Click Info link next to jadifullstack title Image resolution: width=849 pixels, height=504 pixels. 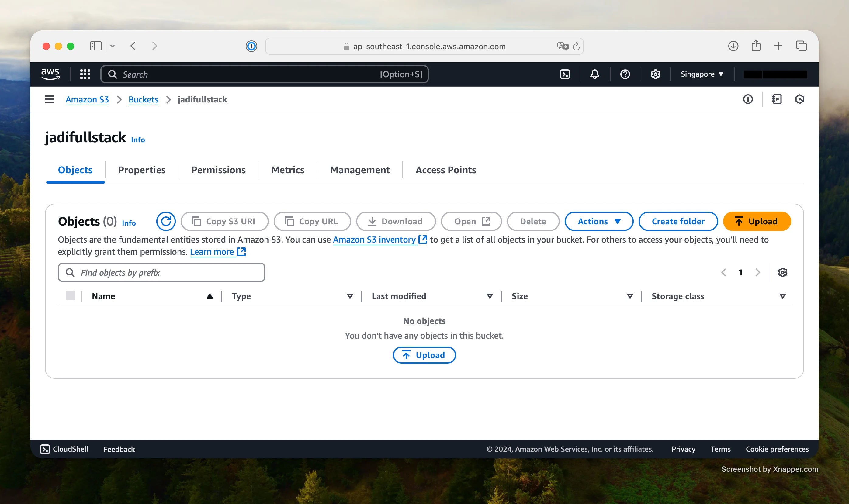[138, 140]
